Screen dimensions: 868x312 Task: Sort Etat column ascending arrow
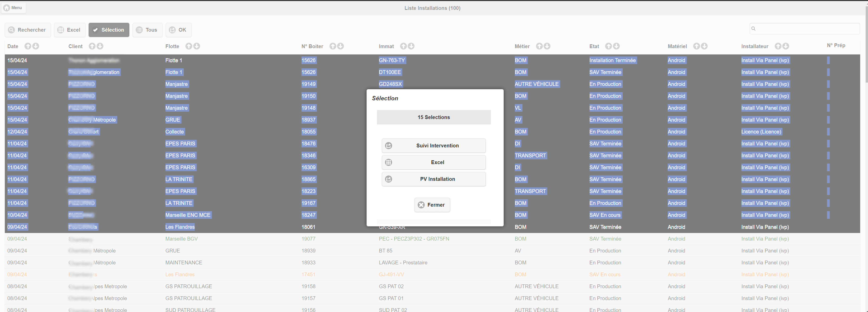[609, 46]
